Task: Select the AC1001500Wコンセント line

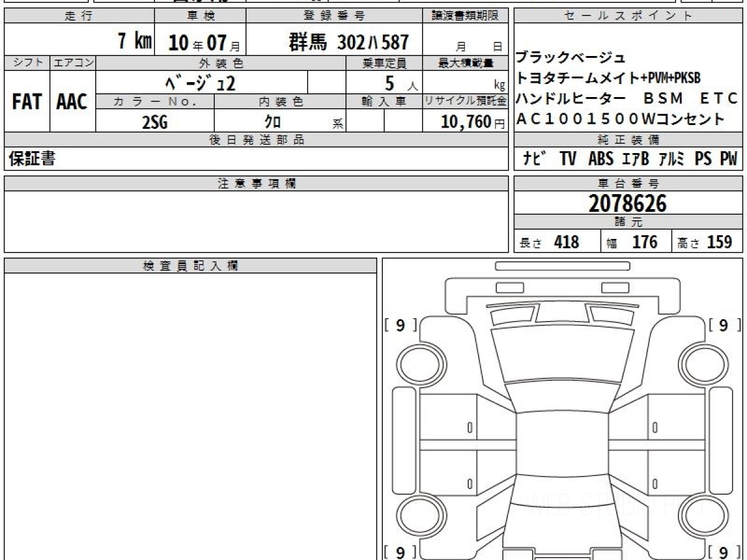Action: point(621,119)
